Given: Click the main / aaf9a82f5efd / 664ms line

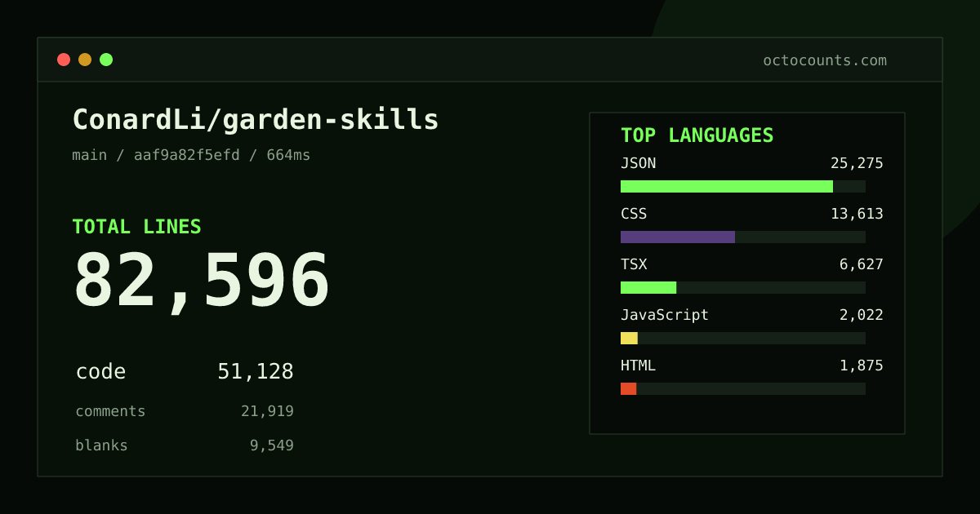Looking at the screenshot, I should [191, 155].
